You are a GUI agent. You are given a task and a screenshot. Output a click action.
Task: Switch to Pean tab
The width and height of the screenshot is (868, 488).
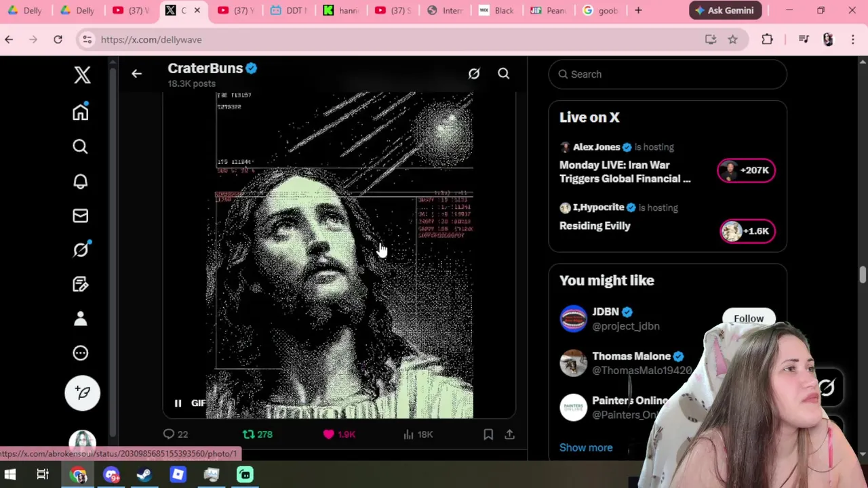click(x=549, y=10)
